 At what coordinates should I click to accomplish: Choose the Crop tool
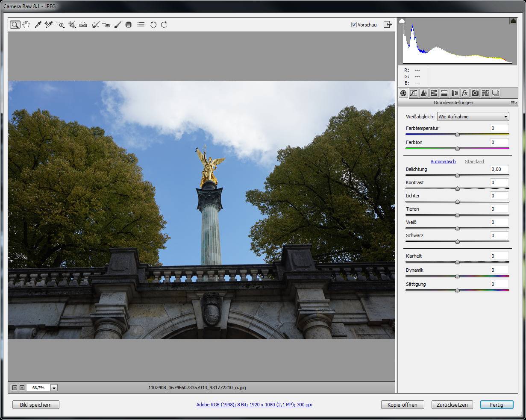[x=72, y=25]
